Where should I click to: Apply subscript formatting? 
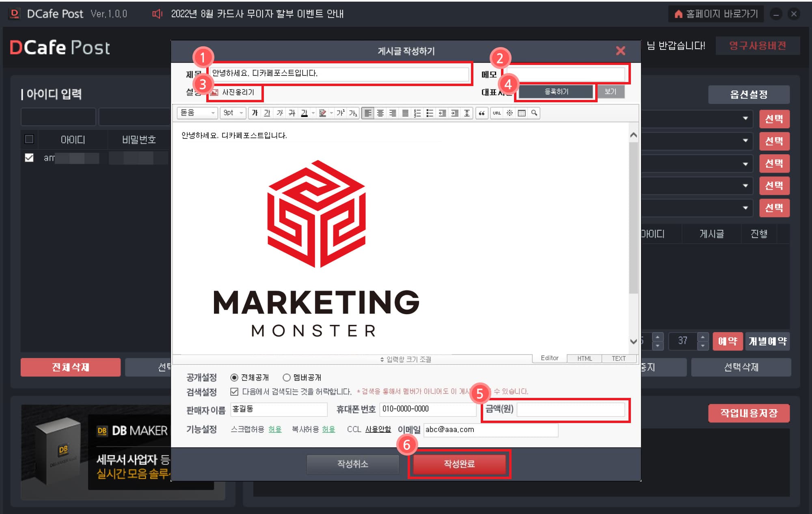(x=353, y=113)
